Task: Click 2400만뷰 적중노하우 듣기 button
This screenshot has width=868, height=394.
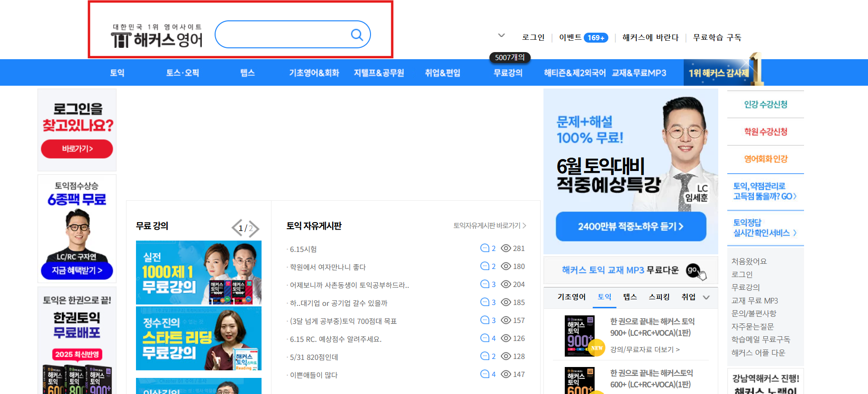Action: click(631, 226)
